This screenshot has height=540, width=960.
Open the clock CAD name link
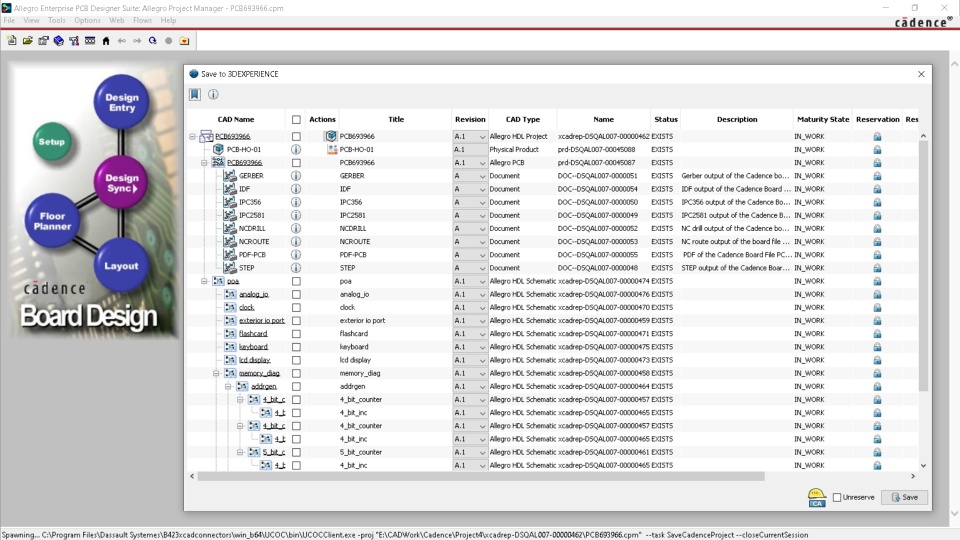(247, 307)
